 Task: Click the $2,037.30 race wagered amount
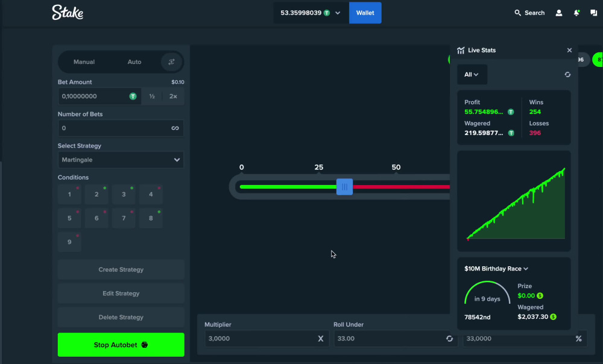point(532,317)
